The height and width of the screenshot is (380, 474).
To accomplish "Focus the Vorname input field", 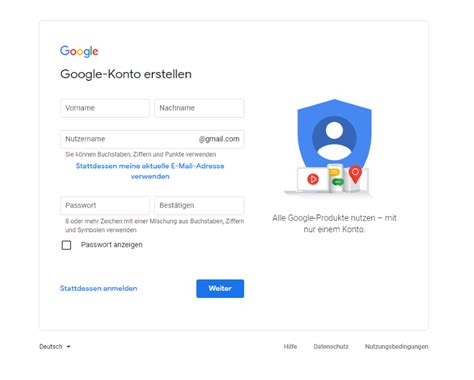I will (105, 108).
